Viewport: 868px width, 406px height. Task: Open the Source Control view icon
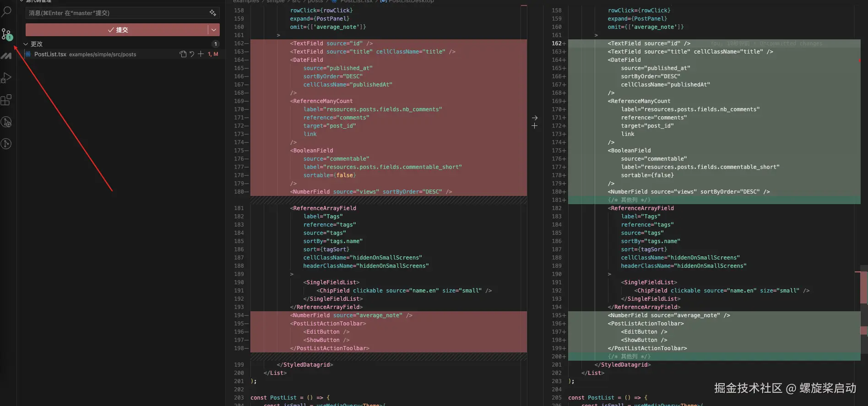point(6,34)
